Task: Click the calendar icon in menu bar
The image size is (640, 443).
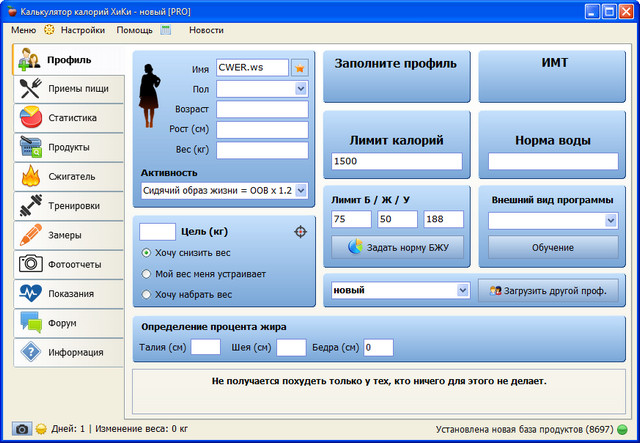Action: click(x=166, y=30)
